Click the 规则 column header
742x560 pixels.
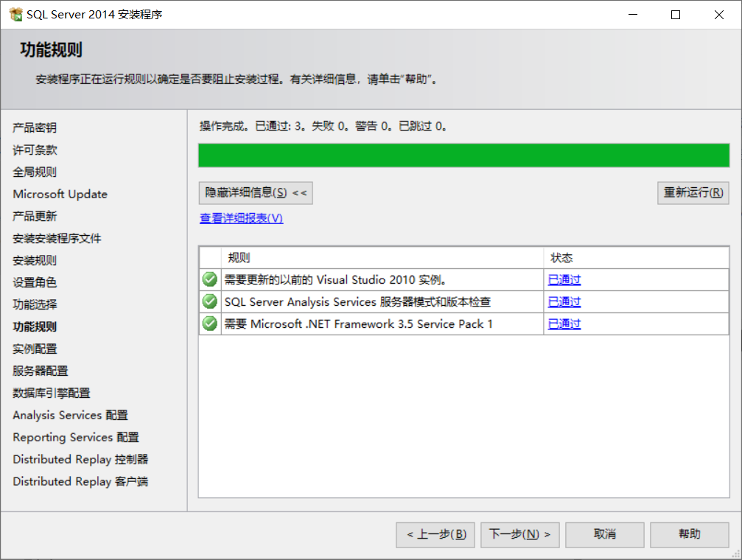(382, 258)
